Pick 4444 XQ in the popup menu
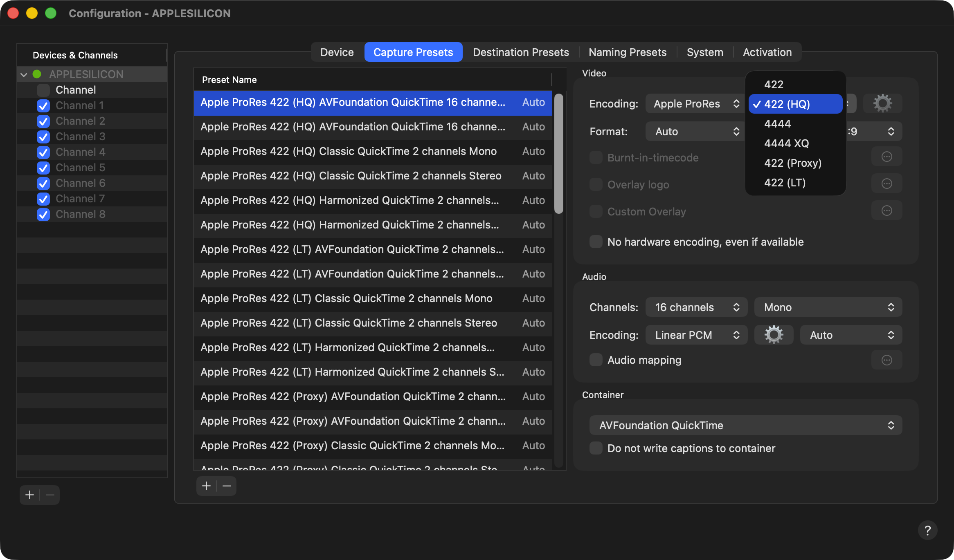The width and height of the screenshot is (954, 560). [x=796, y=143]
